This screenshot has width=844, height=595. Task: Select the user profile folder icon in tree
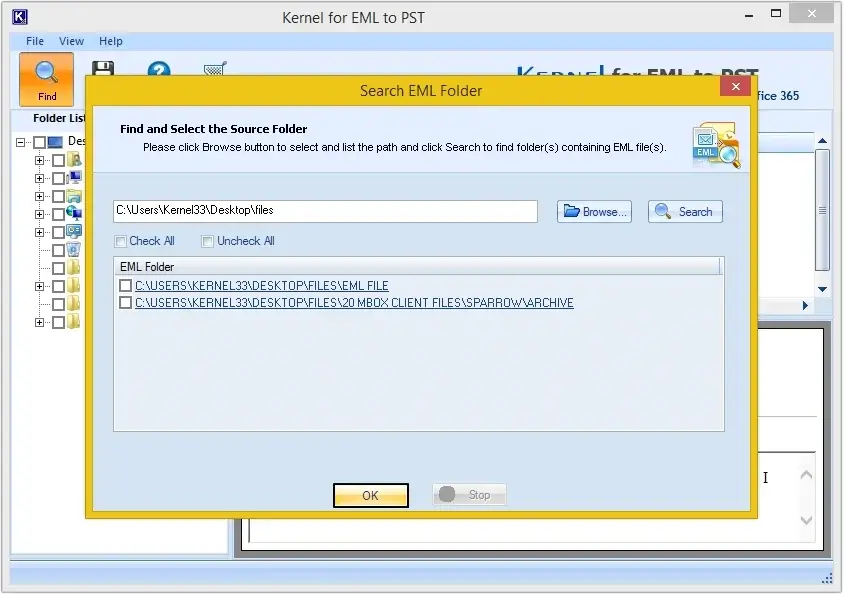click(x=74, y=159)
